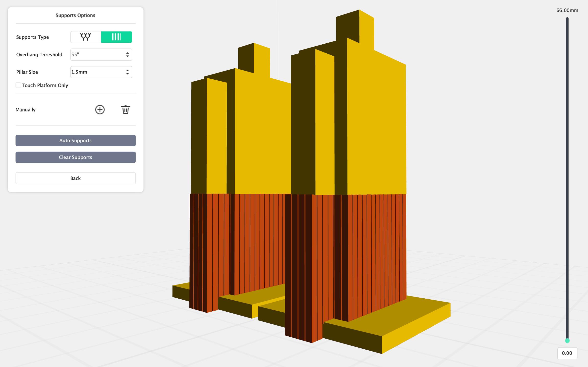Select the pillar-type supports icon
The image size is (588, 367).
tap(116, 37)
